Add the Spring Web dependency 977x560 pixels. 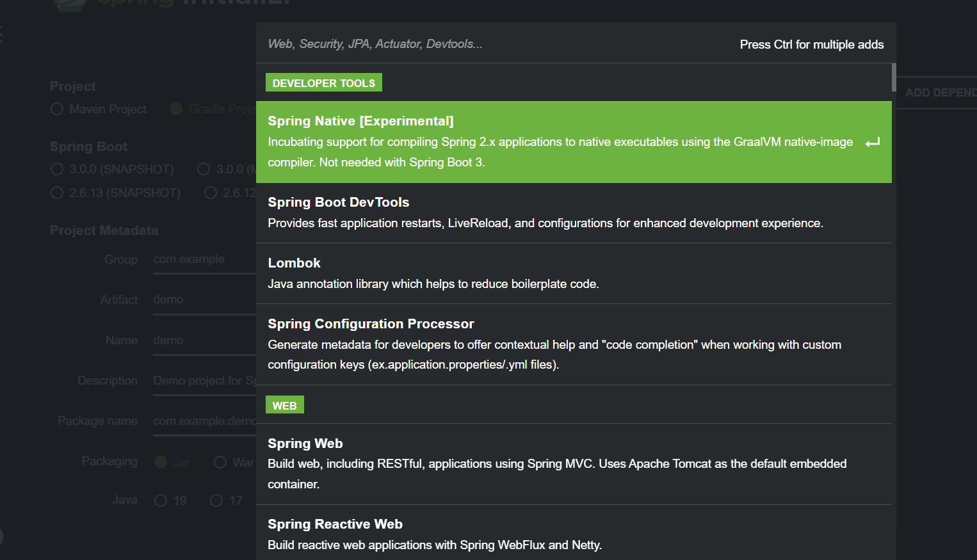click(574, 464)
